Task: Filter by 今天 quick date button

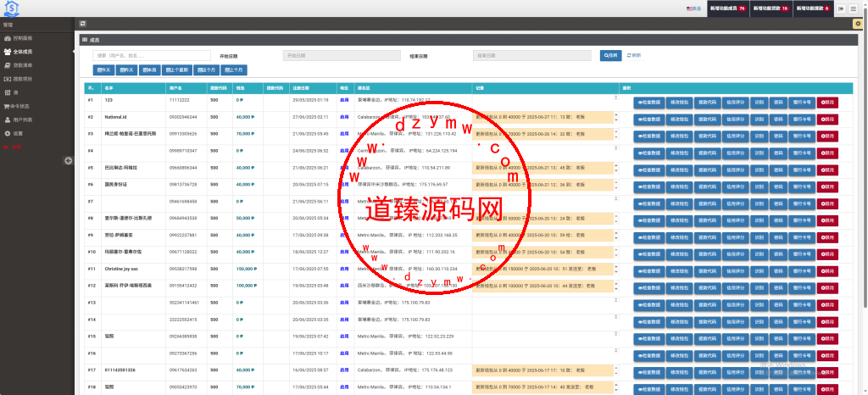Action: [x=104, y=70]
